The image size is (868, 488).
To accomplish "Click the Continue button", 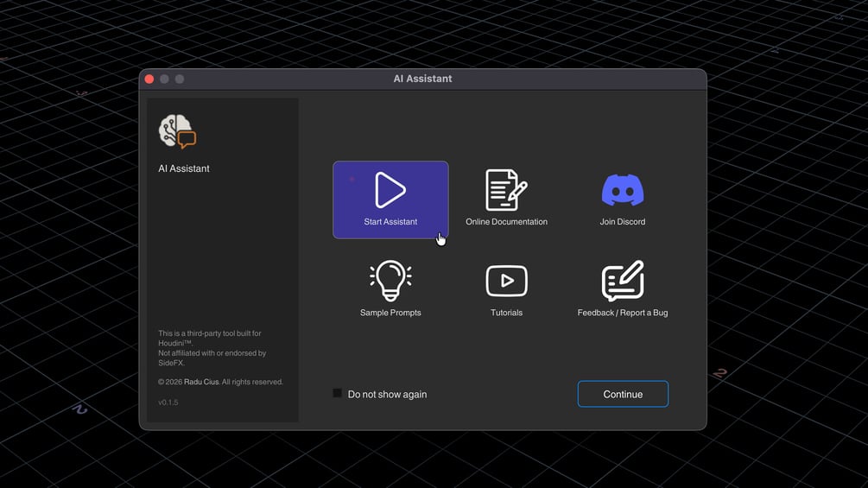I will click(623, 394).
